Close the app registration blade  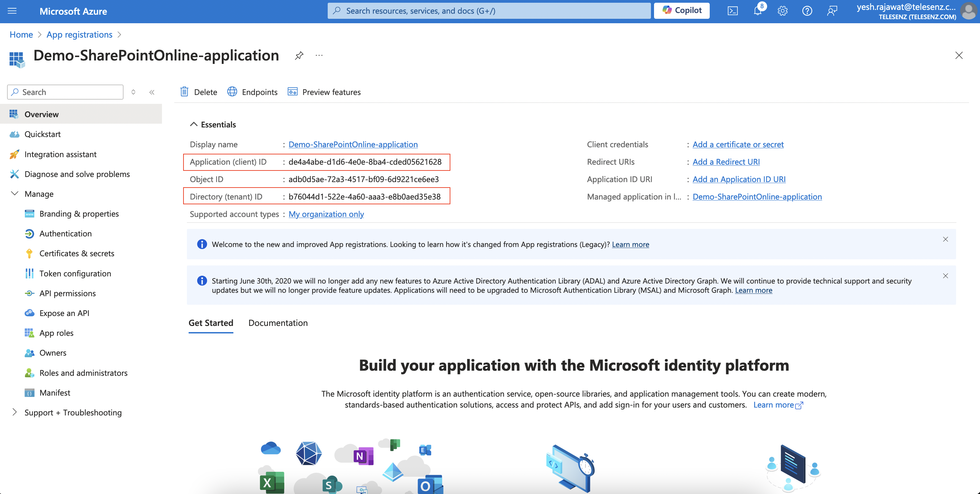pyautogui.click(x=959, y=56)
